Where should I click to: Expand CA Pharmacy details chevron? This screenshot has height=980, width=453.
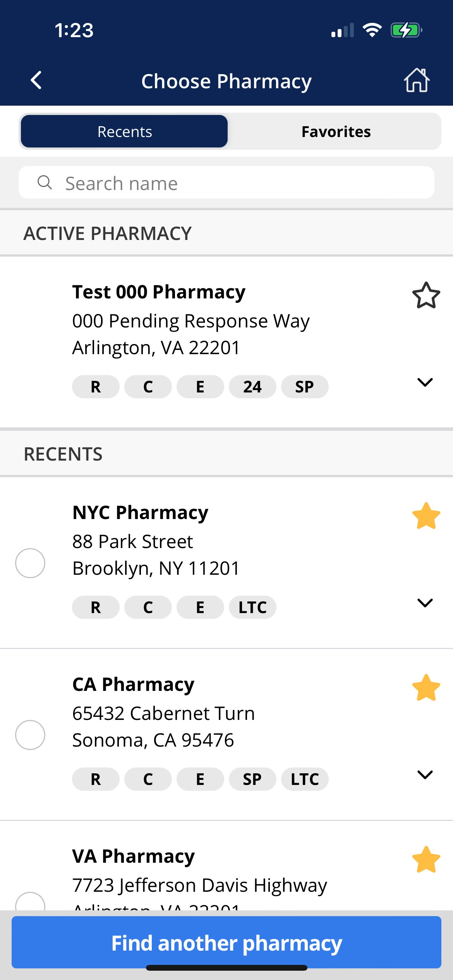(x=425, y=775)
